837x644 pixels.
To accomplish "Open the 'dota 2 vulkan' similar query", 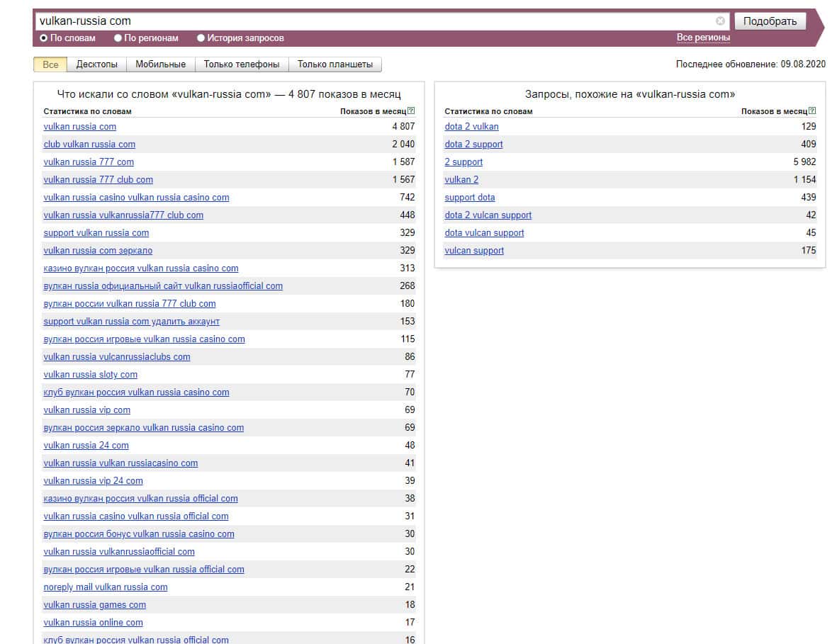I will click(x=471, y=127).
